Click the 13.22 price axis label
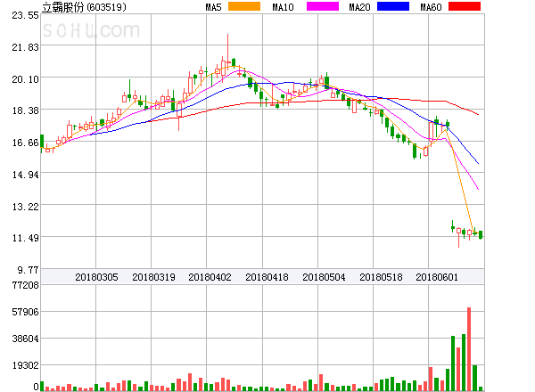Image resolution: width=535 pixels, height=392 pixels. tap(25, 207)
